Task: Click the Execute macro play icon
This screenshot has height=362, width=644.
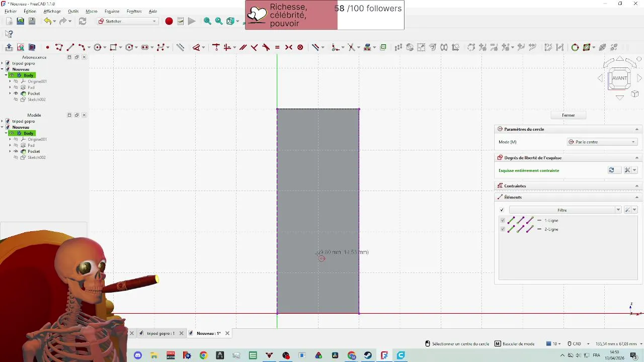Action: point(192,21)
